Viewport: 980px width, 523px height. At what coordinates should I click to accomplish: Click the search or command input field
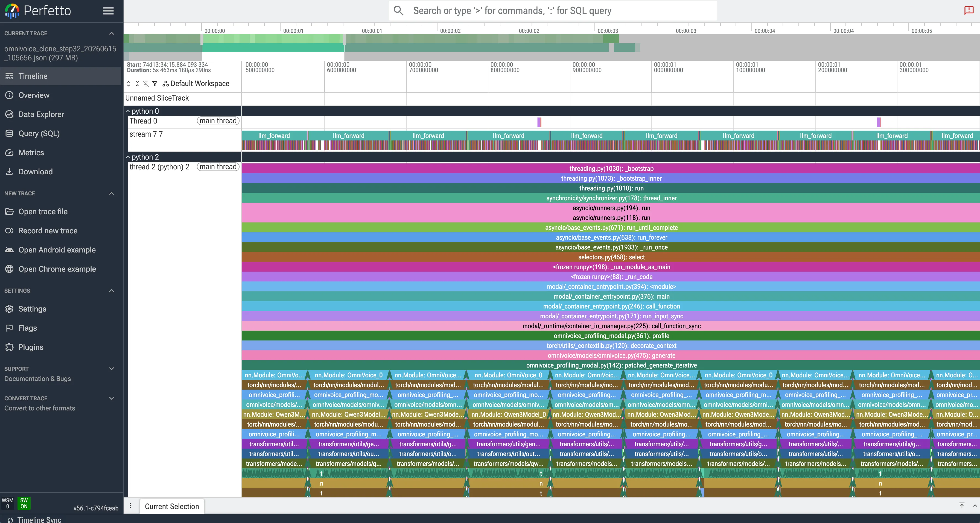coord(552,11)
